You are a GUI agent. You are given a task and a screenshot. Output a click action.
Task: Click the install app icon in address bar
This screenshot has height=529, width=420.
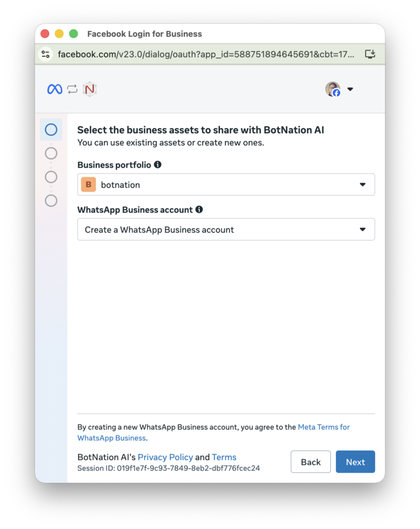click(x=370, y=54)
